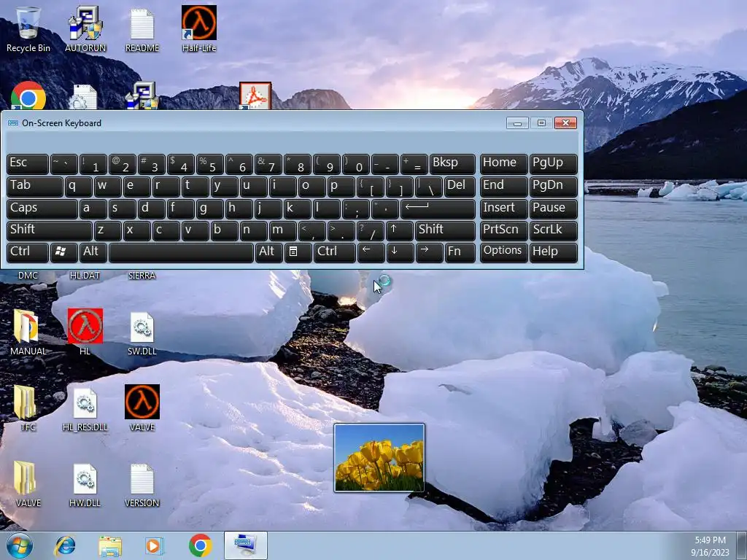Image resolution: width=747 pixels, height=560 pixels.
Task: Click the Esc key
Action: tap(28, 164)
